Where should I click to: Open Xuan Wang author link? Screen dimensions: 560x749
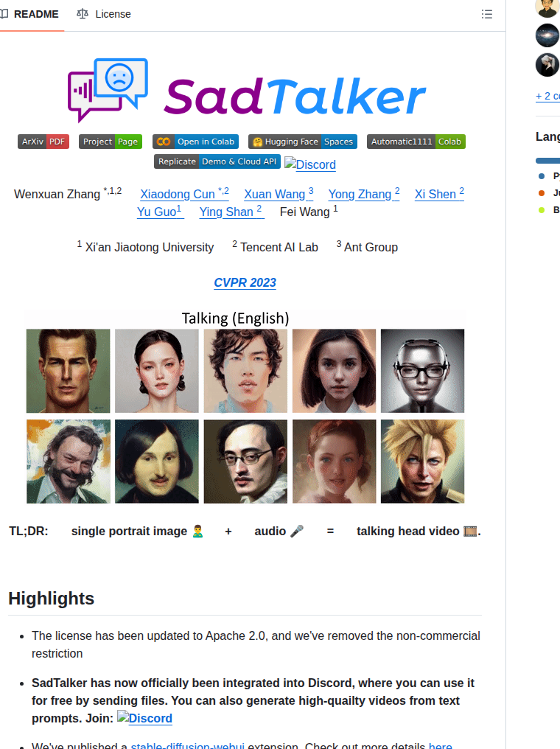[x=279, y=194]
